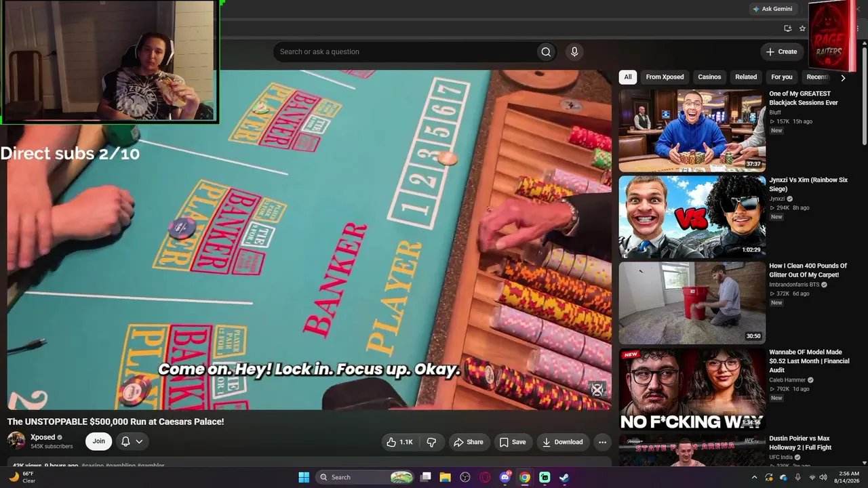
Task: Open the GREATEST Blackjack Sessions video thumbnail
Action: [692, 131]
